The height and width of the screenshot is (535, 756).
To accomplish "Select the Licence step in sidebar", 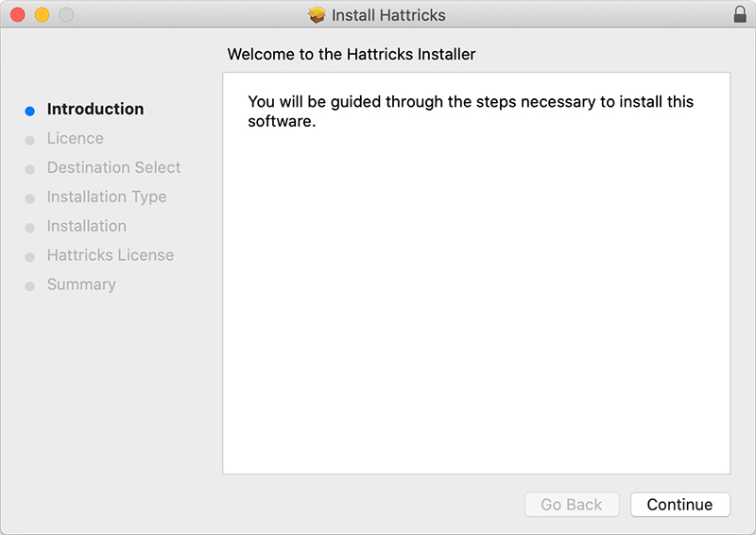I will tap(76, 138).
